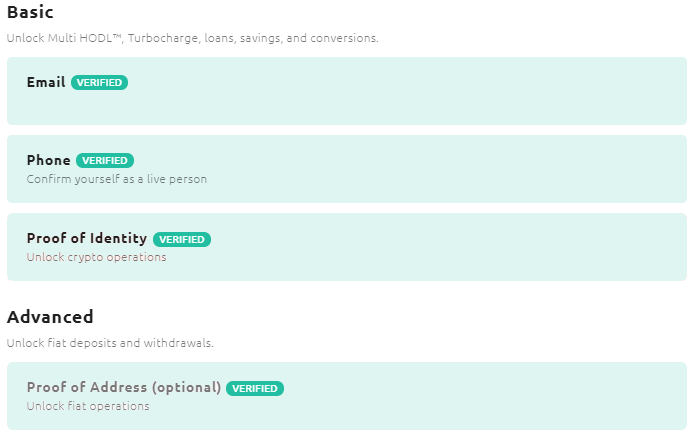This screenshot has height=438, width=692.
Task: Click the Proof of Identity title
Action: [x=87, y=238]
